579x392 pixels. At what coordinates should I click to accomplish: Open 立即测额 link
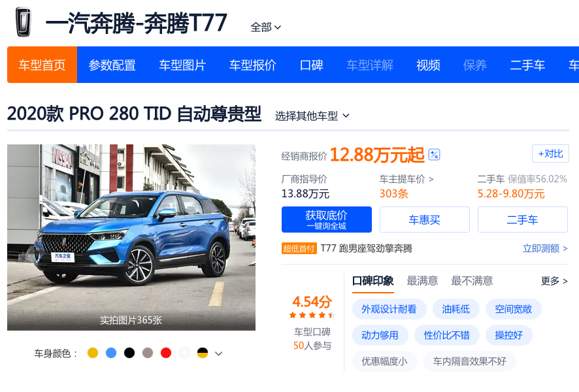(x=545, y=248)
